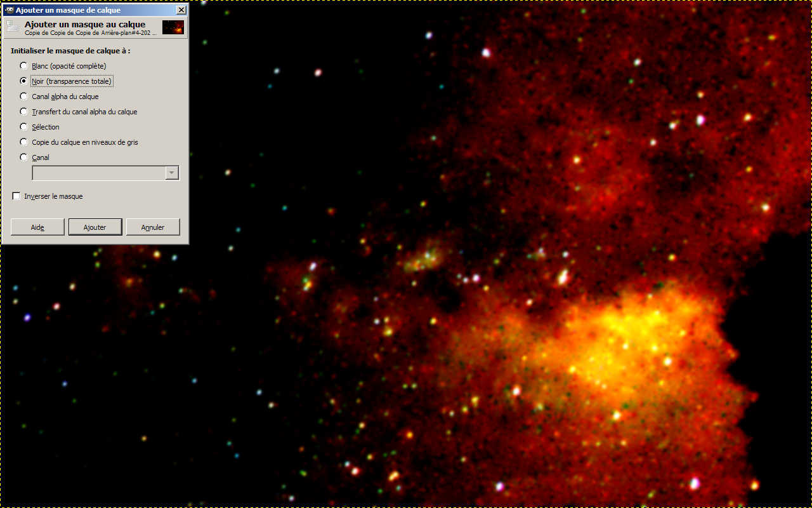812x508 pixels.
Task: Select the Canal radio button
Action: pyautogui.click(x=24, y=157)
